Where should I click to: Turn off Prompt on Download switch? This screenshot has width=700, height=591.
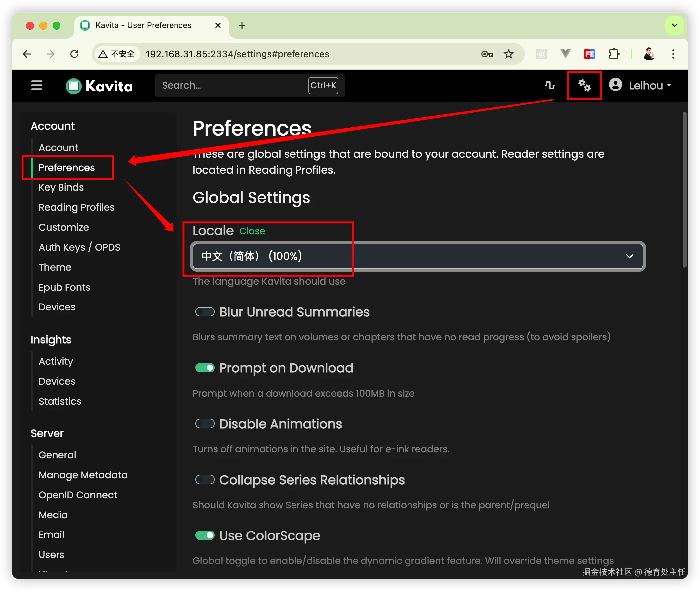tap(205, 368)
